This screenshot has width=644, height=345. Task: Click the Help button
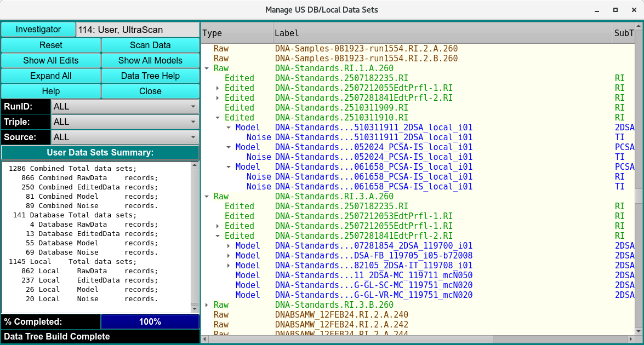(51, 91)
